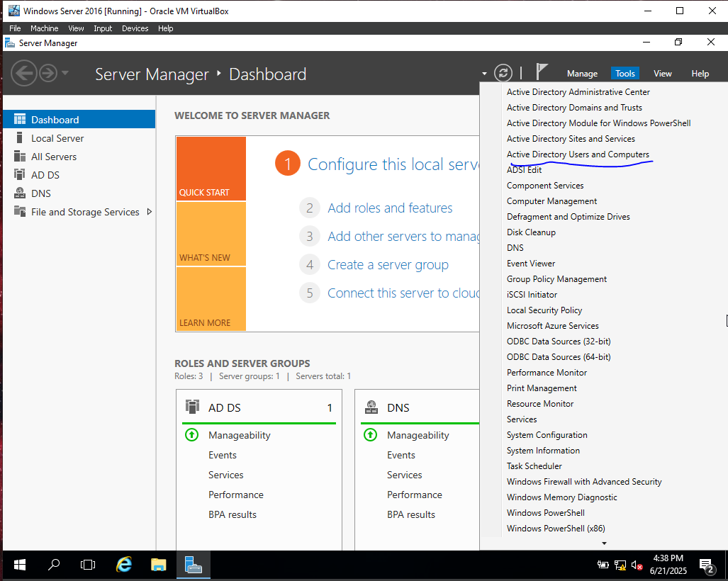Screen dimensions: 728x581
Task: Click the Back navigation arrow
Action: click(23, 73)
